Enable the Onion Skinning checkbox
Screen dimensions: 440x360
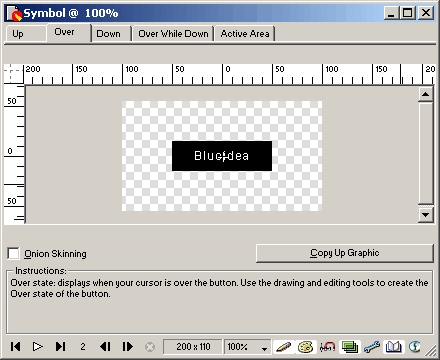(13, 253)
